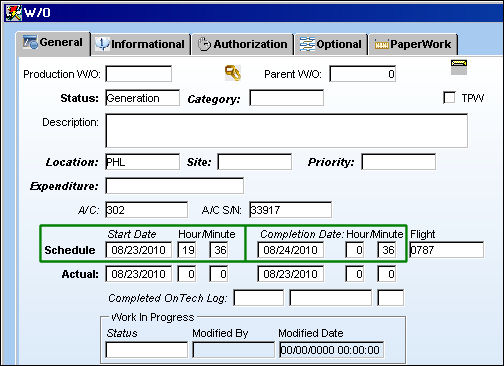Go to the PaperWork tab
Image resolution: width=504 pixels, height=366 pixels.
point(413,44)
